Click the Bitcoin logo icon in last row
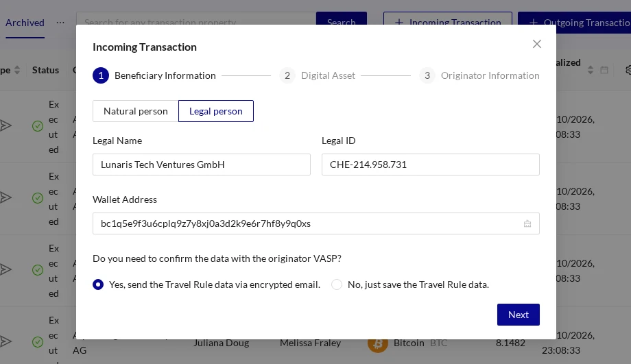This screenshot has height=364, width=631. tap(377, 344)
